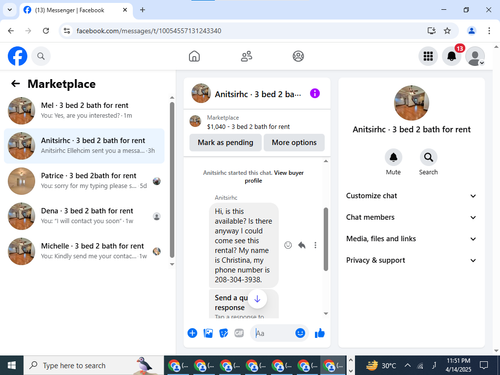This screenshot has width=500, height=375.
Task: Click Chrome profile icon in toolbar
Action: (x=471, y=31)
